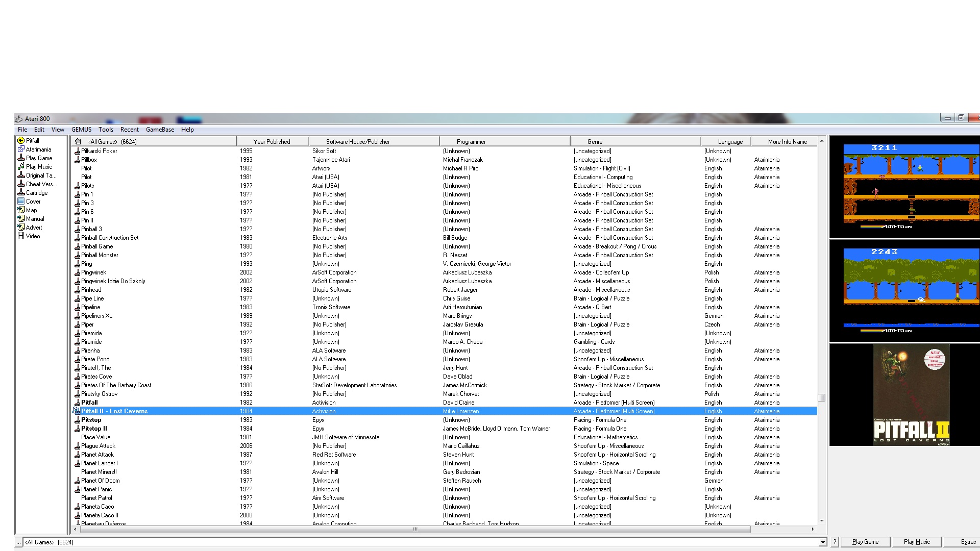The image size is (980, 551).
Task: Select the Place Value row
Action: click(444, 437)
